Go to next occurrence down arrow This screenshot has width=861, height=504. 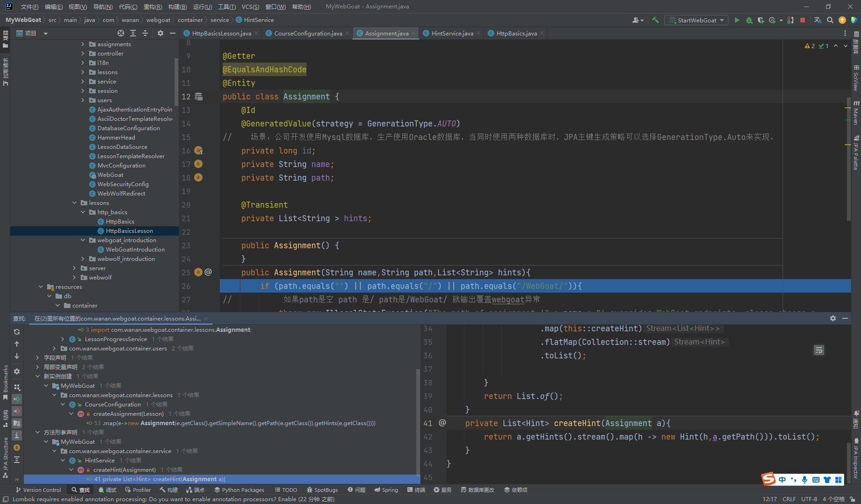pos(17,356)
